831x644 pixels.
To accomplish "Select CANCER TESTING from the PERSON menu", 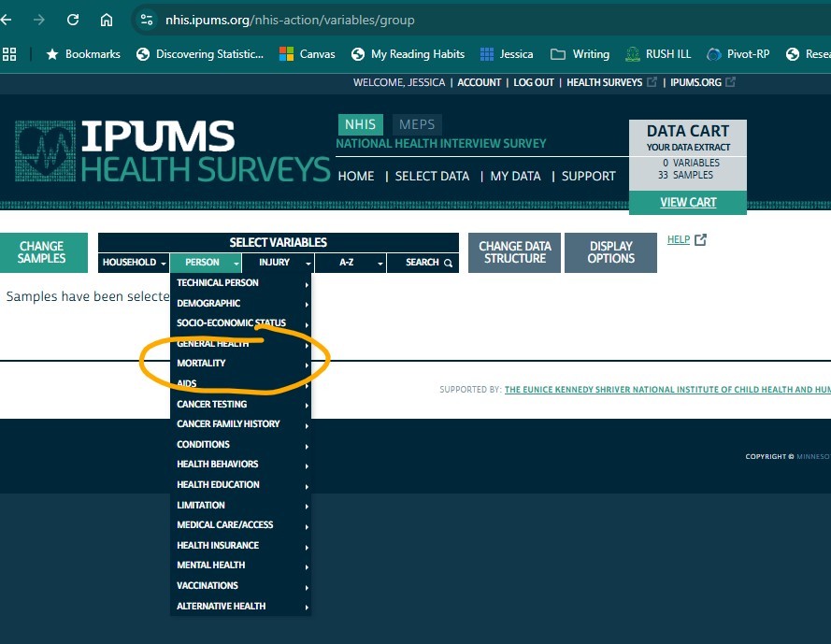I will click(240, 405).
